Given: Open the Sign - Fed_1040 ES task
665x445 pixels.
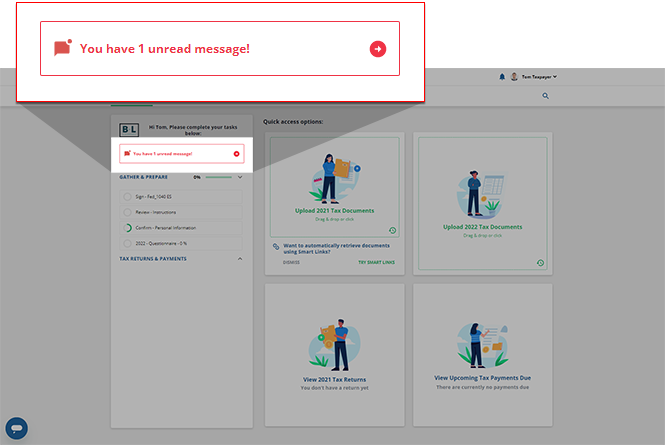Looking at the screenshot, I should click(181, 197).
